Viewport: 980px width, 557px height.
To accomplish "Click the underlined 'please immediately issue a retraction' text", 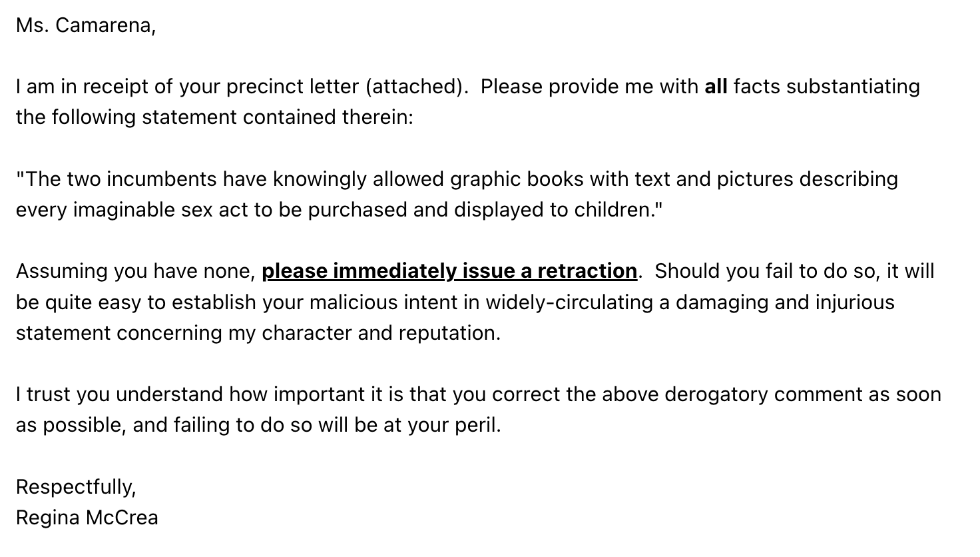I will click(x=449, y=271).
